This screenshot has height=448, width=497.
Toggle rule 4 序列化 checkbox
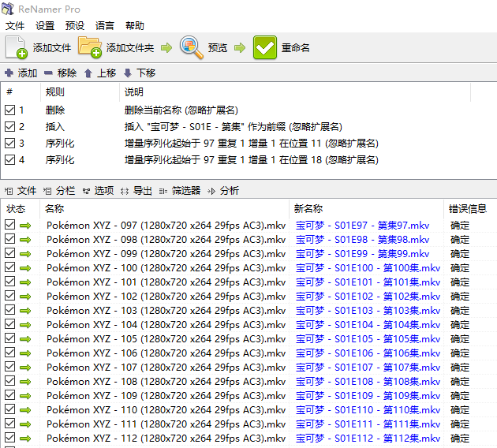click(x=9, y=159)
